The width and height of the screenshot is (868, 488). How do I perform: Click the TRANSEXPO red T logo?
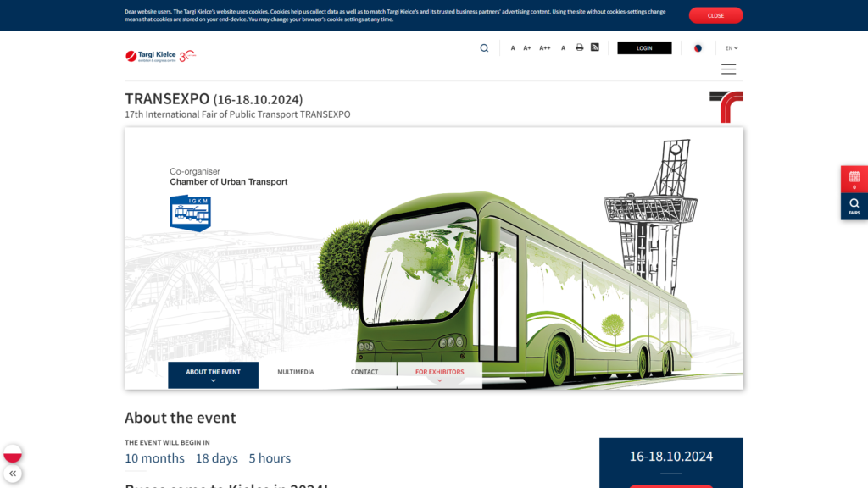pos(726,107)
